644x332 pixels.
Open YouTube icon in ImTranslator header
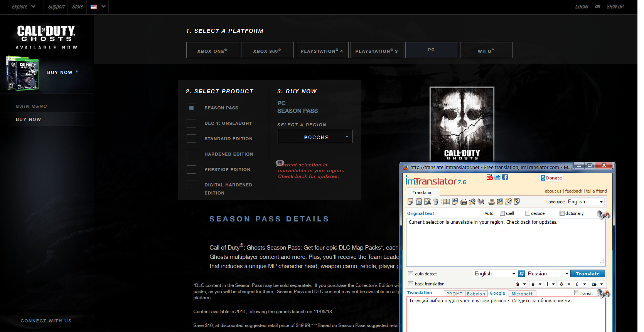(x=490, y=177)
